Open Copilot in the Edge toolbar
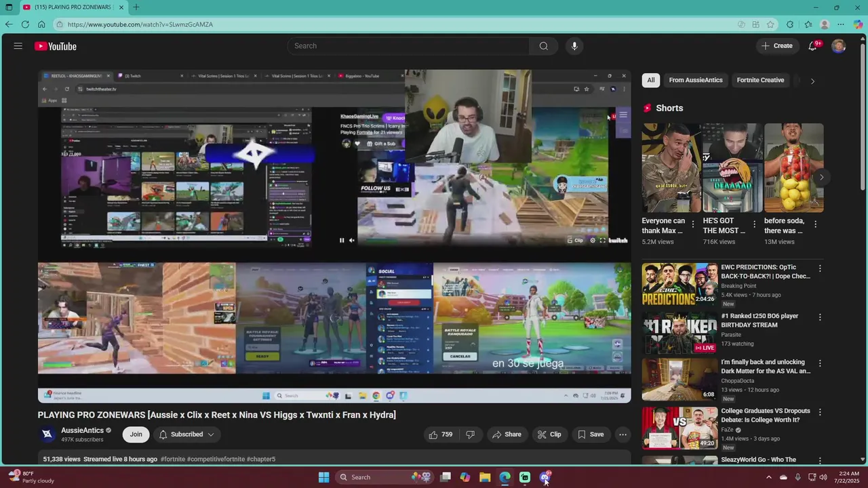This screenshot has height=488, width=868. [858, 24]
